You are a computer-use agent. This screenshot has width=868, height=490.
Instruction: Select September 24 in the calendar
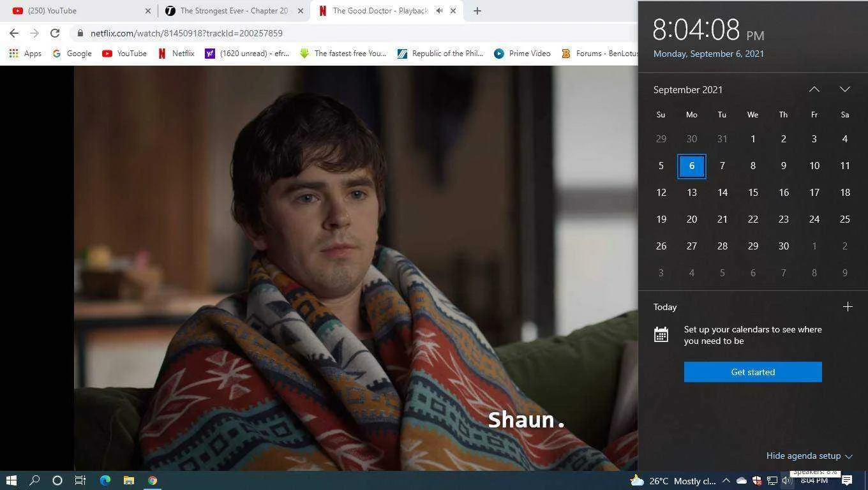pyautogui.click(x=814, y=219)
